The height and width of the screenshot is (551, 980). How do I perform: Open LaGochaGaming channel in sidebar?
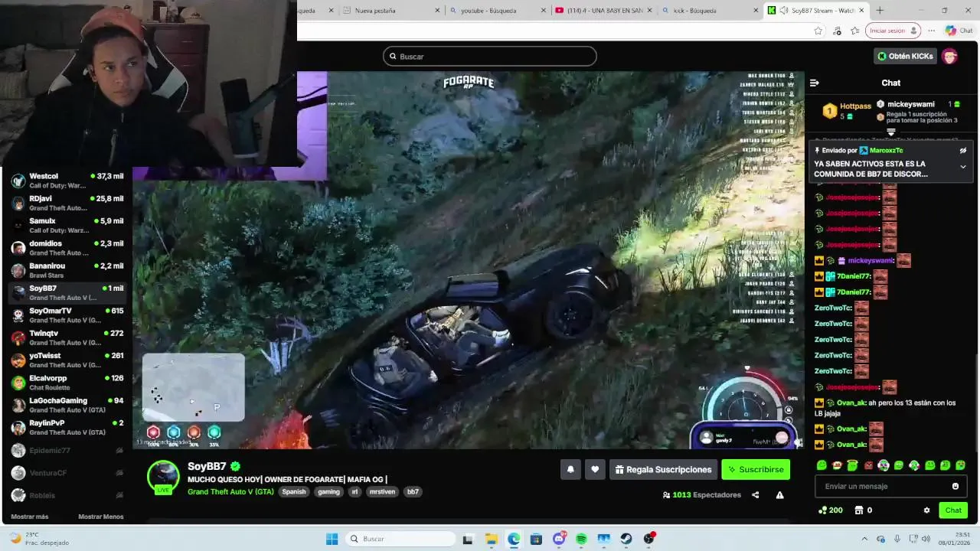pyautogui.click(x=67, y=405)
